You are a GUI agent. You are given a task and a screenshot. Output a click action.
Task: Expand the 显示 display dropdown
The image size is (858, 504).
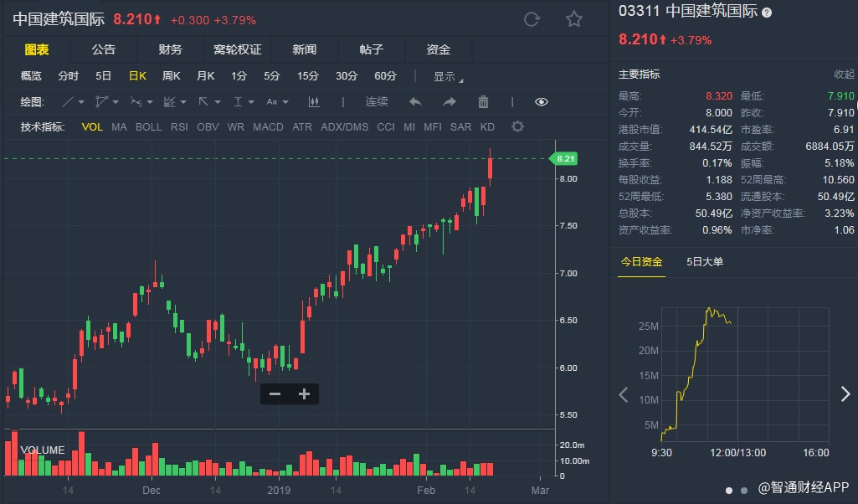pyautogui.click(x=448, y=76)
